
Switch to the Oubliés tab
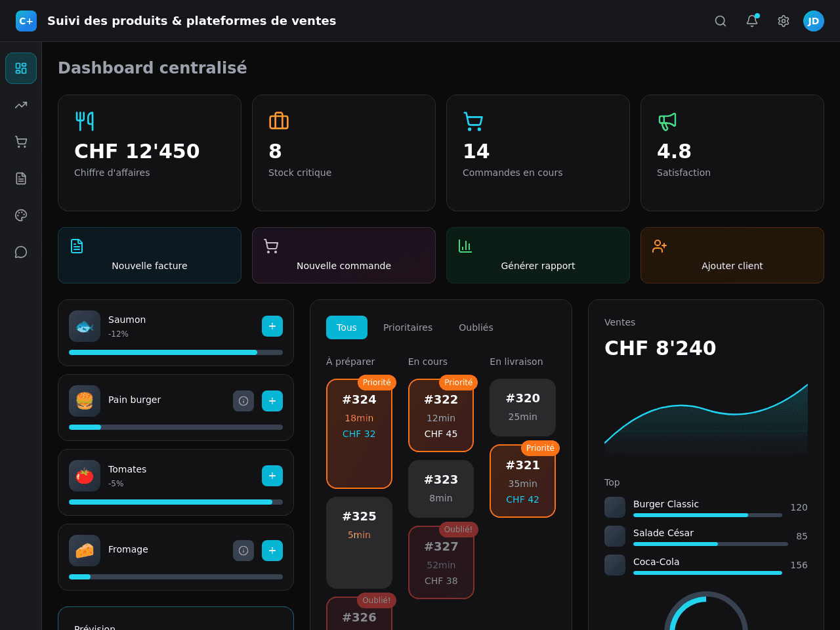(x=476, y=327)
